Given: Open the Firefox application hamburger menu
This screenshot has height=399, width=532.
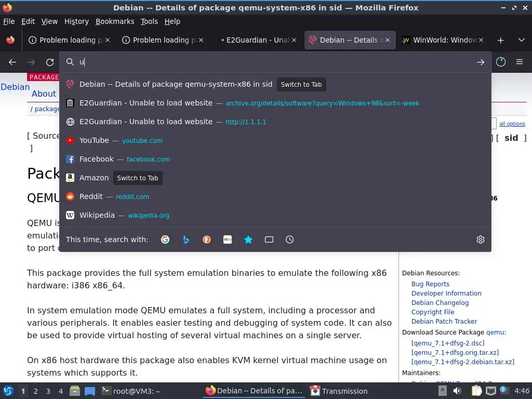Looking at the screenshot, I should (x=520, y=62).
